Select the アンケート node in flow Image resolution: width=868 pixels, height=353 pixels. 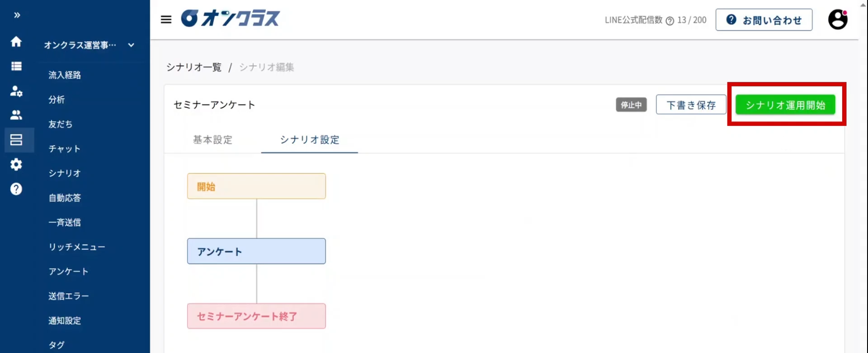point(256,251)
